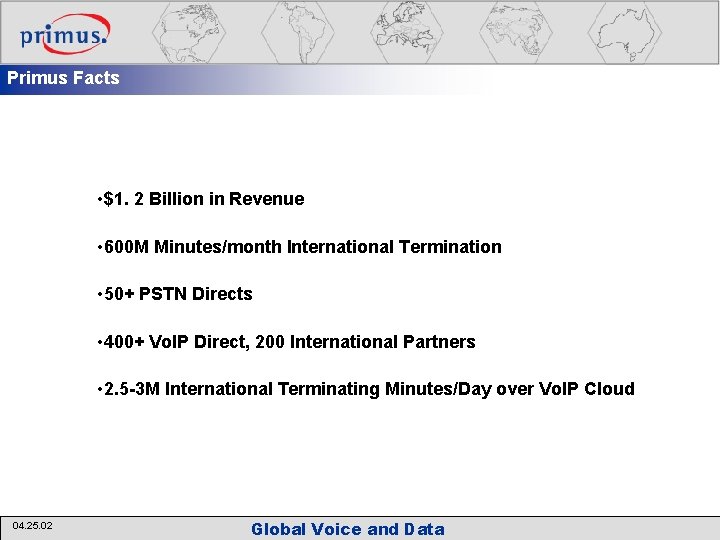The width and height of the screenshot is (720, 540).
Task: Click the Australia map hexagon
Action: tap(624, 32)
